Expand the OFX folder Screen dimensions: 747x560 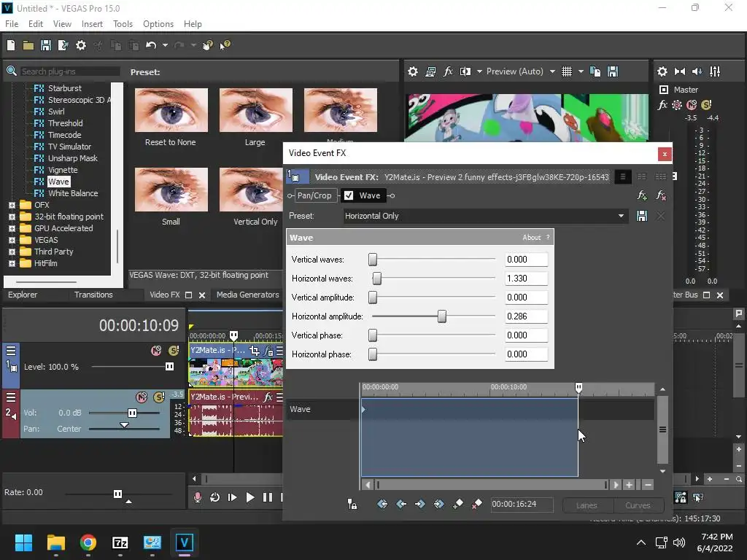12,205
